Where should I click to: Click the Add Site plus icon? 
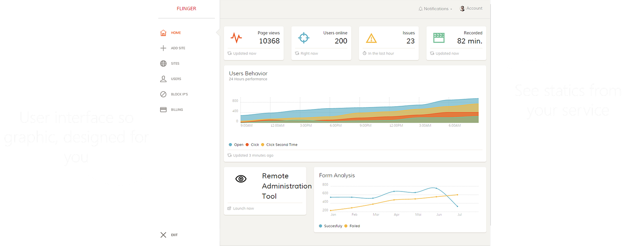163,48
